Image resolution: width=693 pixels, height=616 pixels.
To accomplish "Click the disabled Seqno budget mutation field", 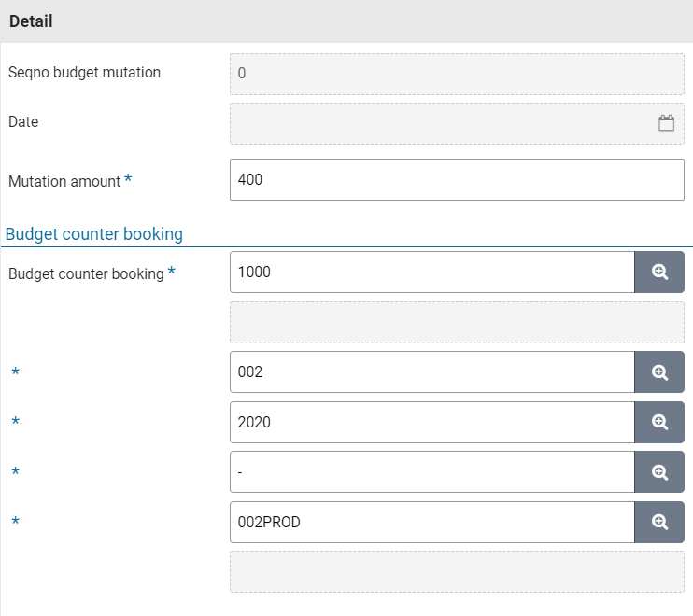I will tap(457, 74).
